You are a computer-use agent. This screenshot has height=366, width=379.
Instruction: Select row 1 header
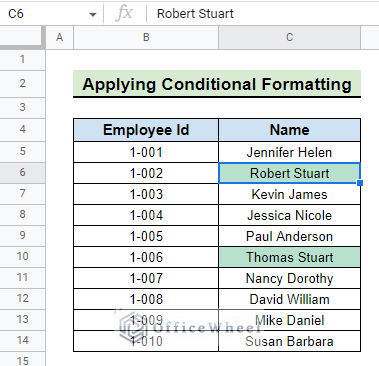pos(22,60)
